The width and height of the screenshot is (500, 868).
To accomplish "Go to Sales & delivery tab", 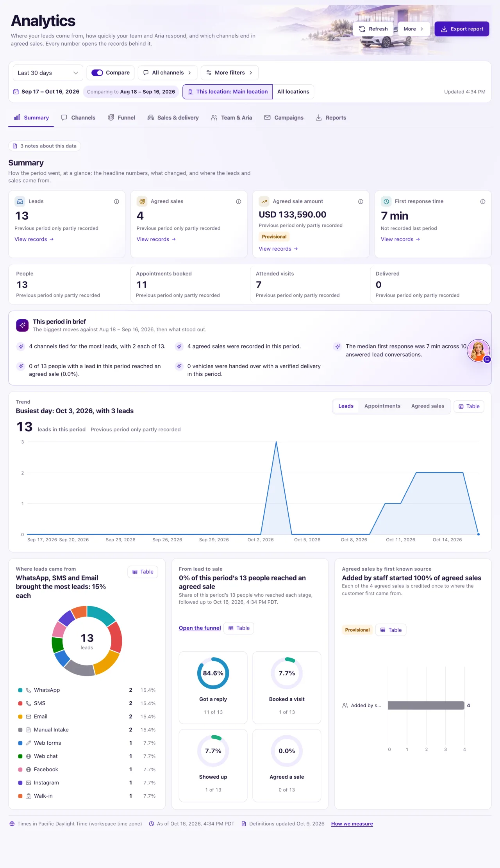I will coord(173,117).
